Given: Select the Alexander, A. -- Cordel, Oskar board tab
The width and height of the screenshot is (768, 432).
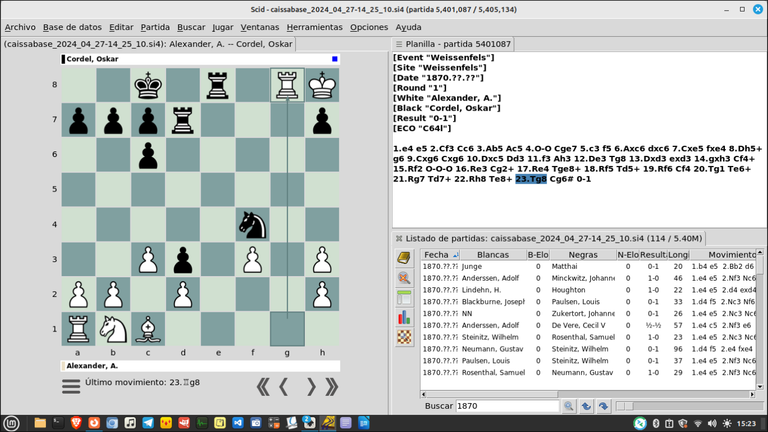Looking at the screenshot, I should coord(148,44).
